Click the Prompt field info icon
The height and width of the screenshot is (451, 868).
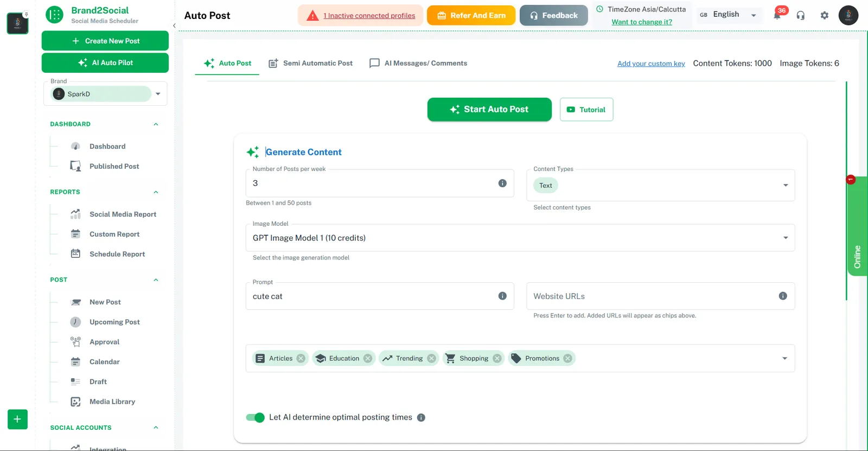(502, 296)
